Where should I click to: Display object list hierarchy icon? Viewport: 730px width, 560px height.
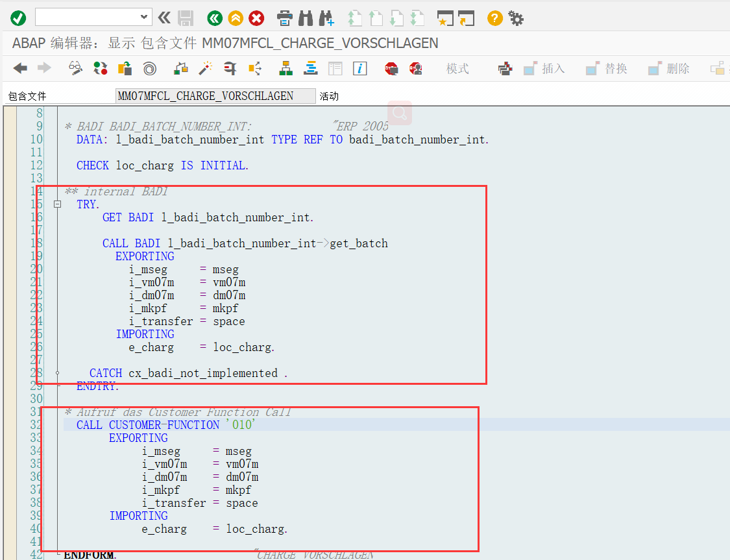tap(286, 68)
